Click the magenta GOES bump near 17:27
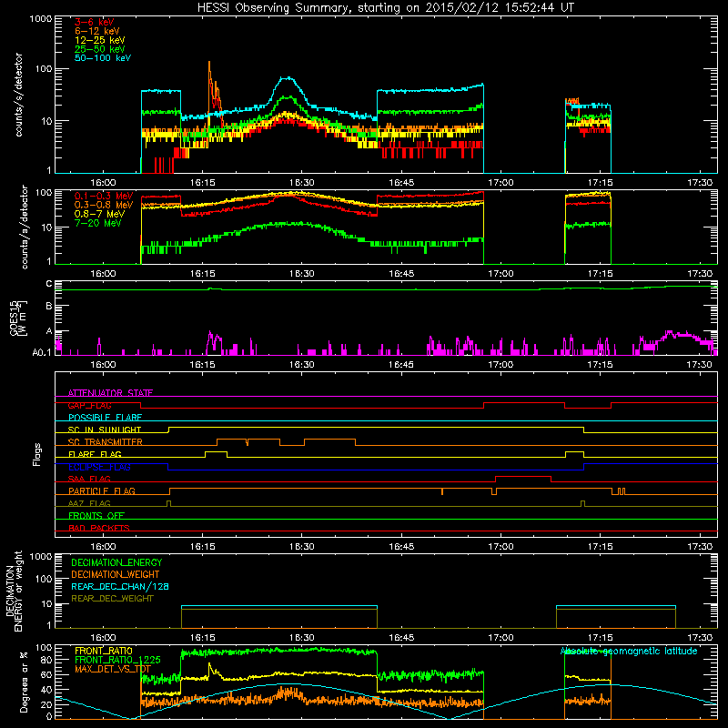This screenshot has height=728, width=728. pyautogui.click(x=675, y=335)
